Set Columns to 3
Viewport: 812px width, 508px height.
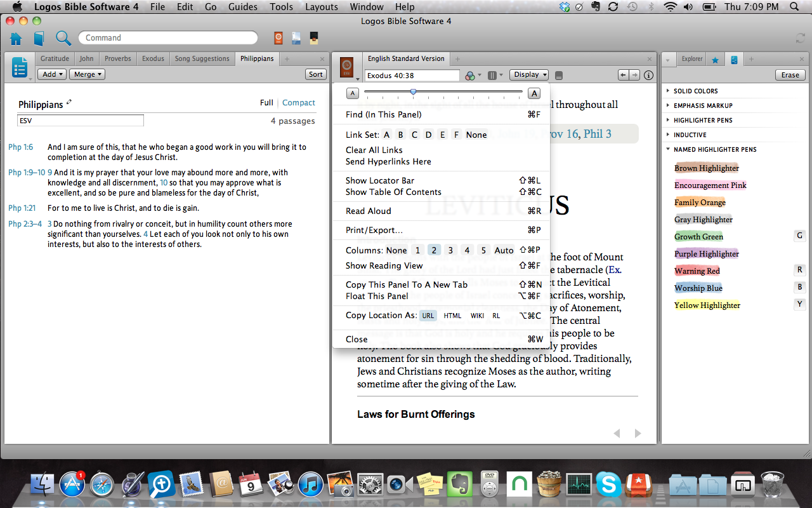pyautogui.click(x=450, y=250)
